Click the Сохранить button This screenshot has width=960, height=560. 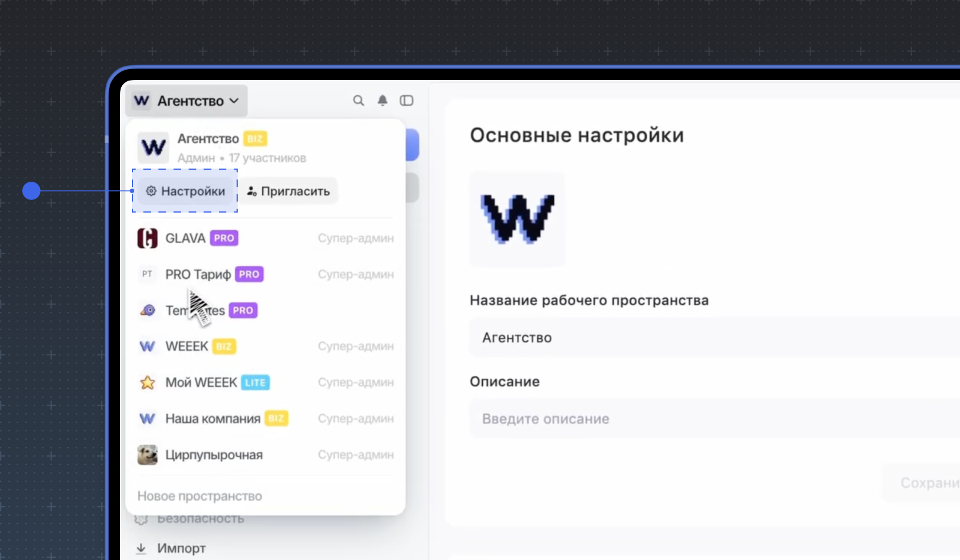[x=927, y=482]
